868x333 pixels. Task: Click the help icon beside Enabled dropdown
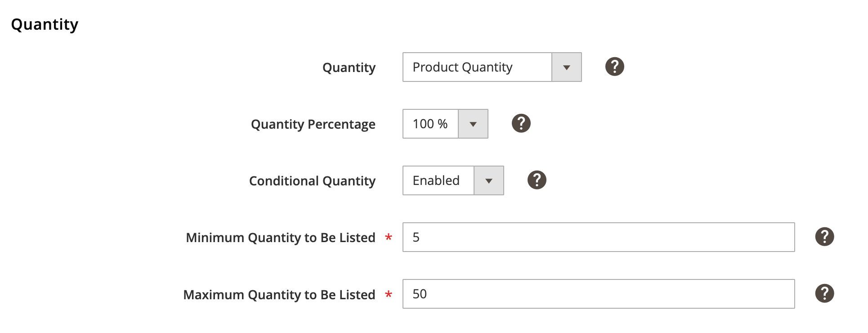coord(536,180)
